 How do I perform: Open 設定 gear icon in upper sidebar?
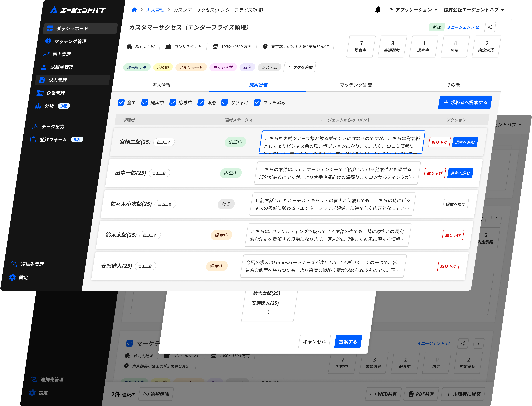pos(12,277)
